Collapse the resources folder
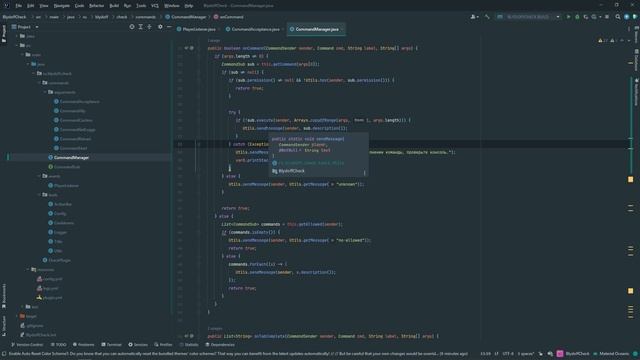640x360 pixels. [28, 270]
